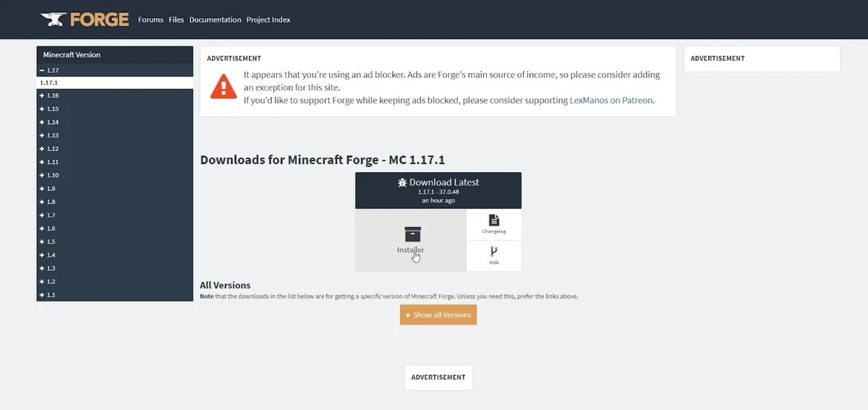Click the Mdk fork icon

pos(494,252)
